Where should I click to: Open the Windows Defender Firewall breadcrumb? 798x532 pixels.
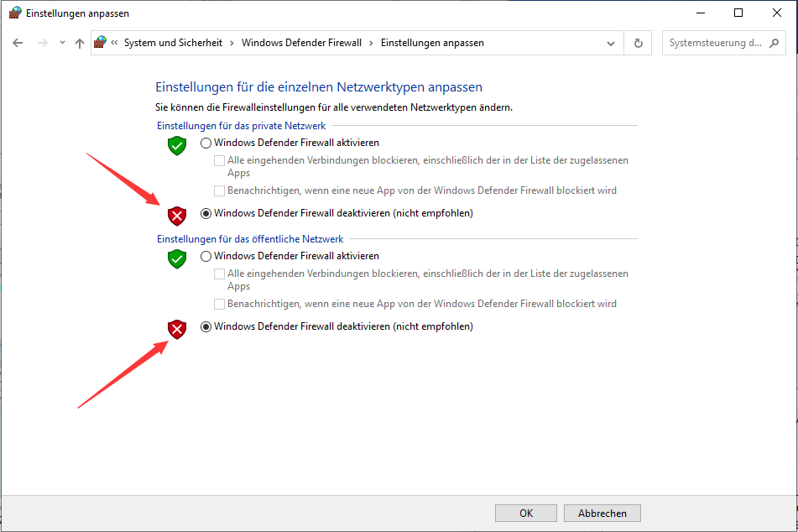point(301,43)
